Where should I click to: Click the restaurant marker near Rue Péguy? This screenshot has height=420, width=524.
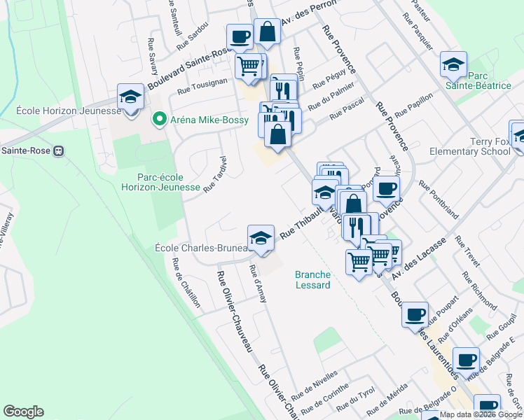[284, 92]
